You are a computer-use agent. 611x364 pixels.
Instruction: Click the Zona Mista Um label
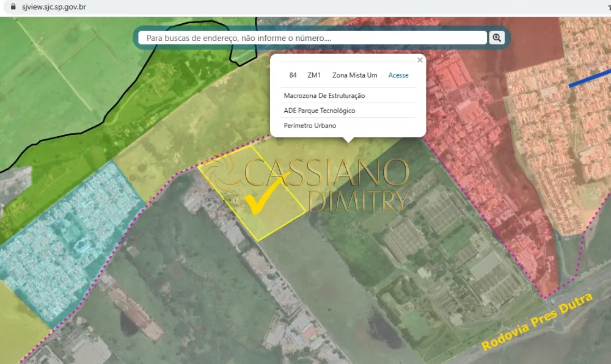click(354, 75)
